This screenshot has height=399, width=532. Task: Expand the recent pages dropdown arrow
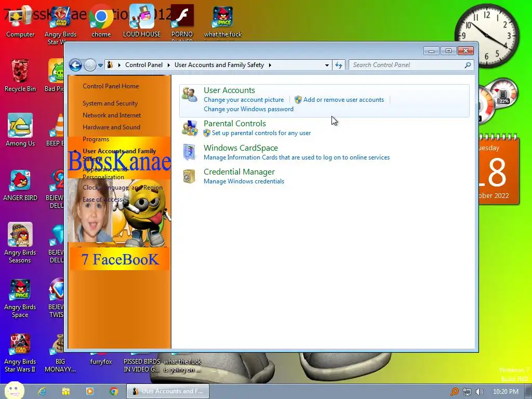[x=100, y=65]
